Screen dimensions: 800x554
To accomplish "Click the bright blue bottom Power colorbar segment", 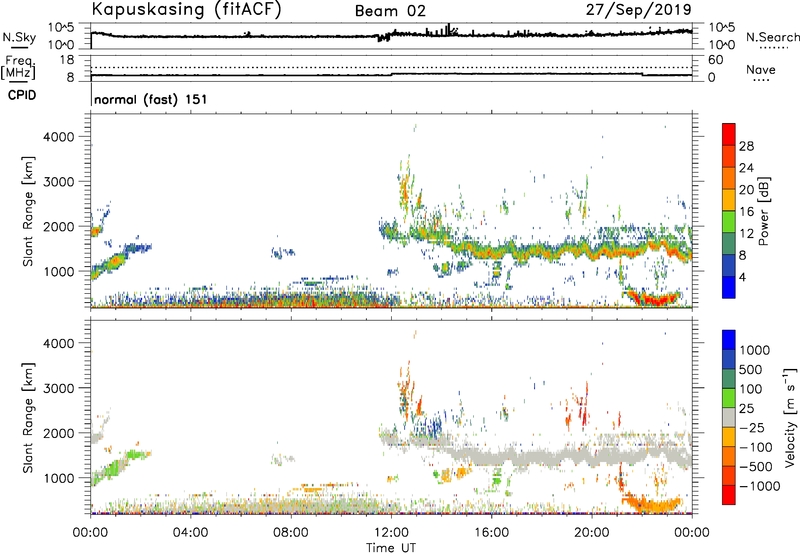I will (729, 287).
